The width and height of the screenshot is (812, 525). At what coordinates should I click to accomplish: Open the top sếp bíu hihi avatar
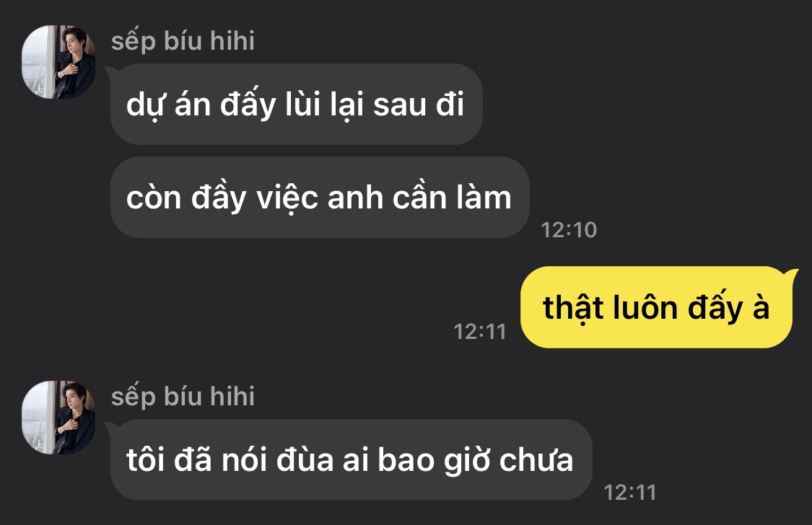[x=58, y=62]
